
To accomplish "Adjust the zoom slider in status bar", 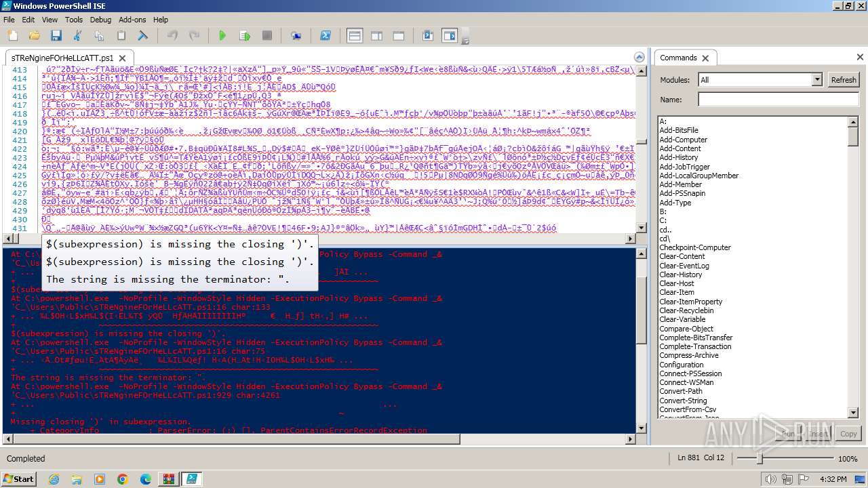I will [x=759, y=459].
